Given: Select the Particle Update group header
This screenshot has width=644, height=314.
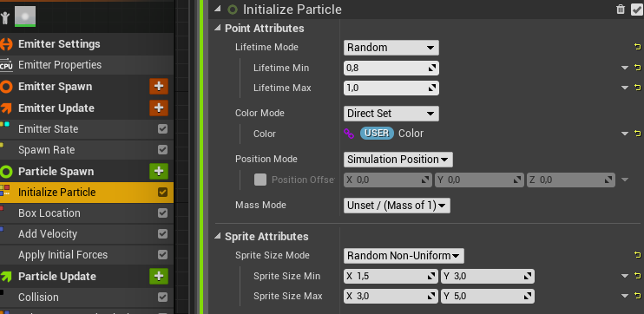Looking at the screenshot, I should (57, 276).
